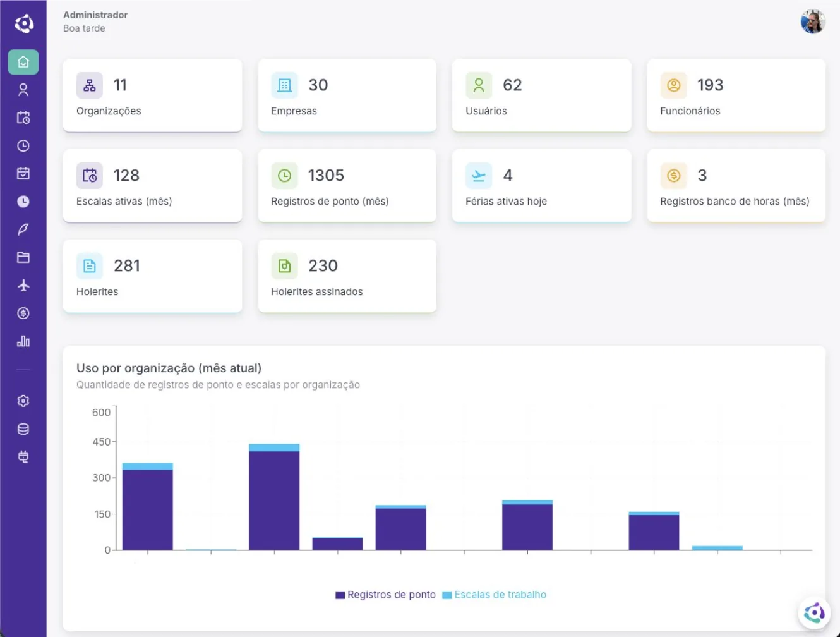Screen dimensions: 840x637
Task: Open the database sidebar icon
Action: (x=23, y=429)
